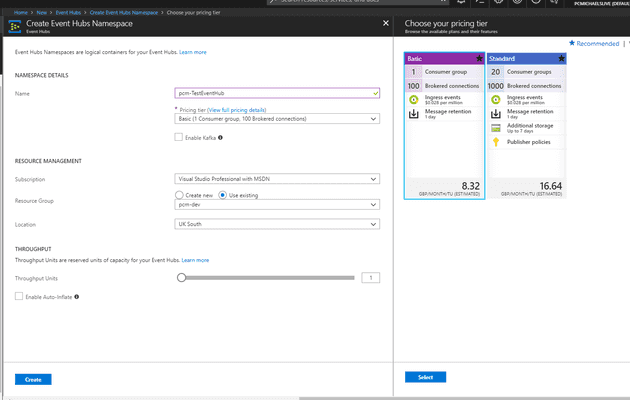Tick the Enable Auto-Inflate checkbox
Image resolution: width=630 pixels, height=400 pixels.
tap(19, 296)
